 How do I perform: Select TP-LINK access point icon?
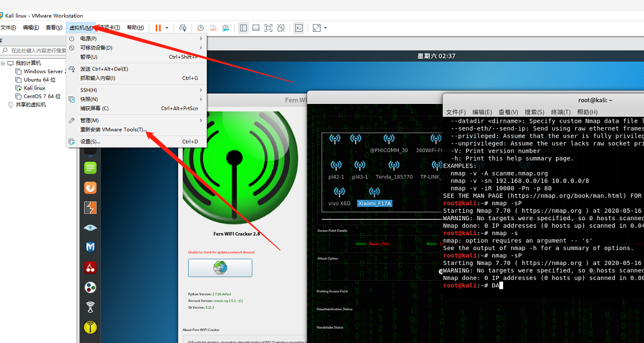(x=436, y=166)
